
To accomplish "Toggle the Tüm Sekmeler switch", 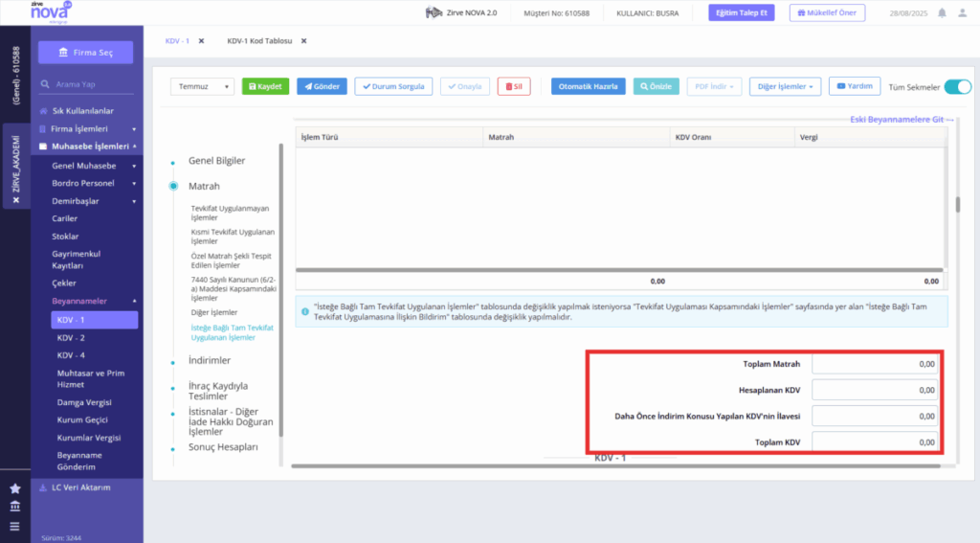I will point(957,87).
